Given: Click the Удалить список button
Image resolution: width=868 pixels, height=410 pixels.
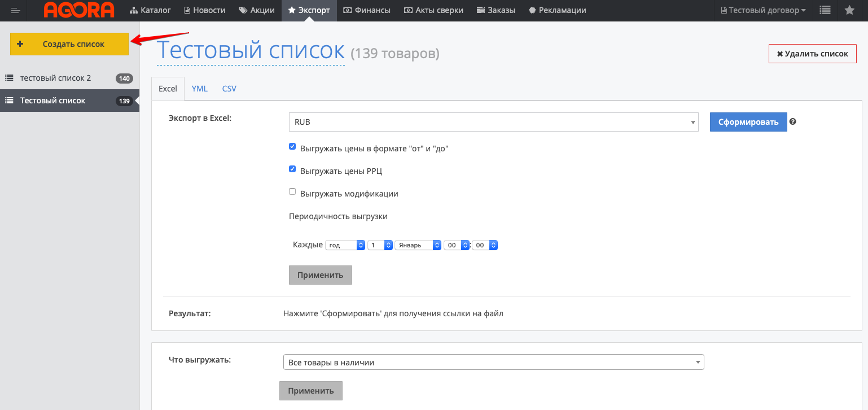Looking at the screenshot, I should [812, 54].
